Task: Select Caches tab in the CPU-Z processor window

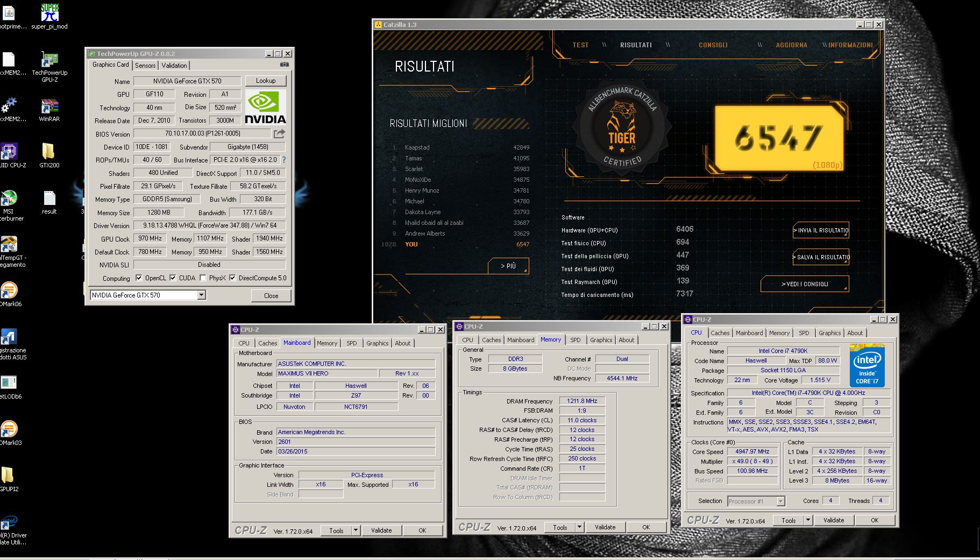Action: pyautogui.click(x=720, y=333)
